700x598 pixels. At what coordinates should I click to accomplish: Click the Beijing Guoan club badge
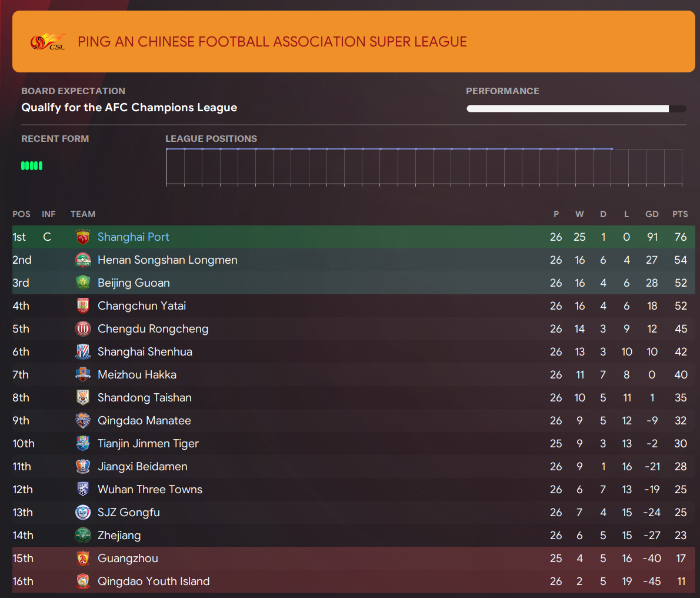[x=82, y=283]
